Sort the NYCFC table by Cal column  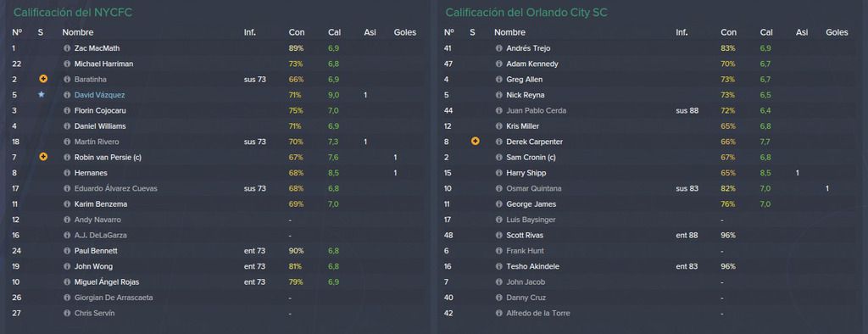click(x=334, y=33)
